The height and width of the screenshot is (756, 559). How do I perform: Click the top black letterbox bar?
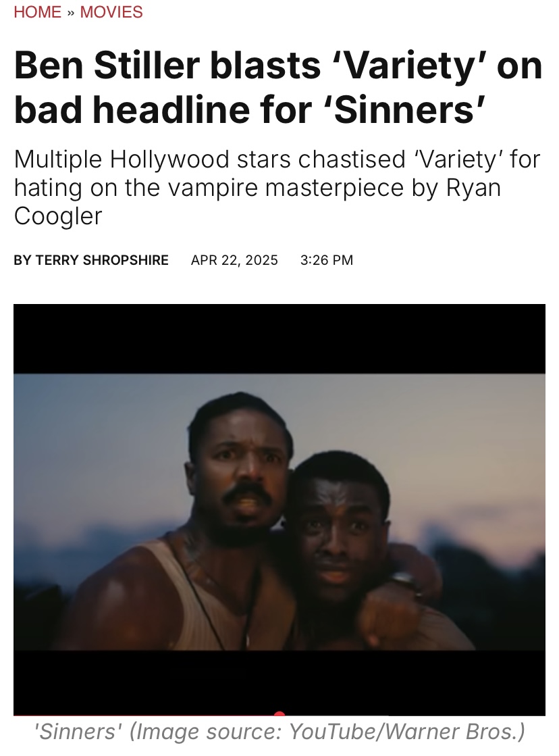[x=279, y=338]
